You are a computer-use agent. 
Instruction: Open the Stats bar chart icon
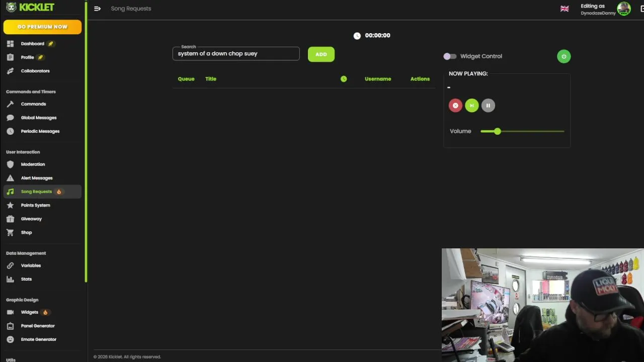pos(10,279)
